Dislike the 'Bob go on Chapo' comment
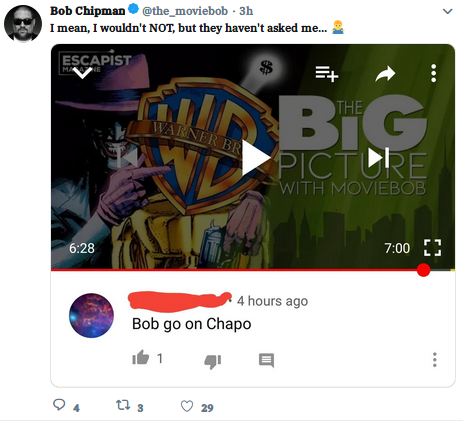This screenshot has width=463, height=422. point(212,361)
